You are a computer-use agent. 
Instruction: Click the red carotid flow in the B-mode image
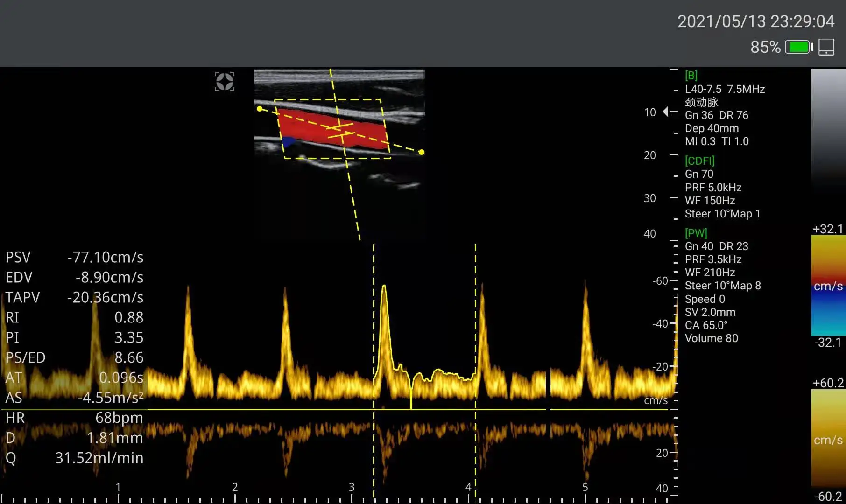pos(332,129)
